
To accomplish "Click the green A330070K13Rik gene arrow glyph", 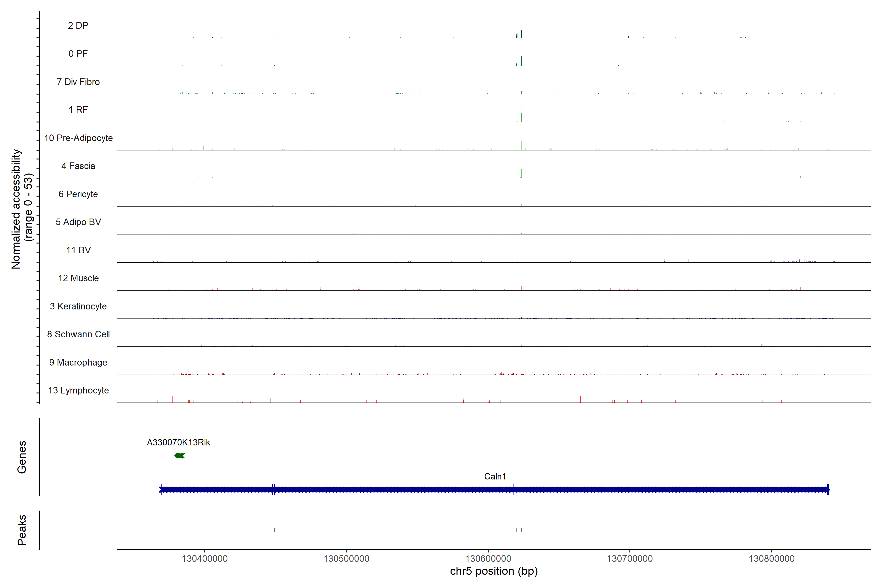I will (179, 456).
